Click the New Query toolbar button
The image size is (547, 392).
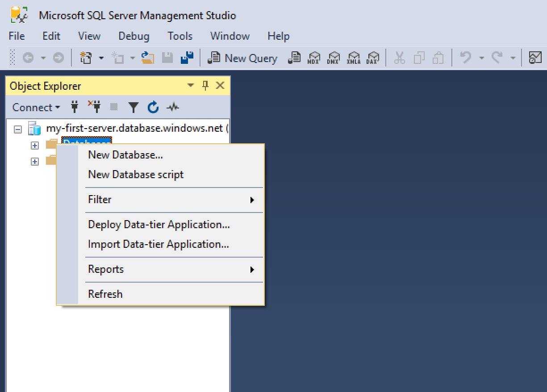pos(244,58)
